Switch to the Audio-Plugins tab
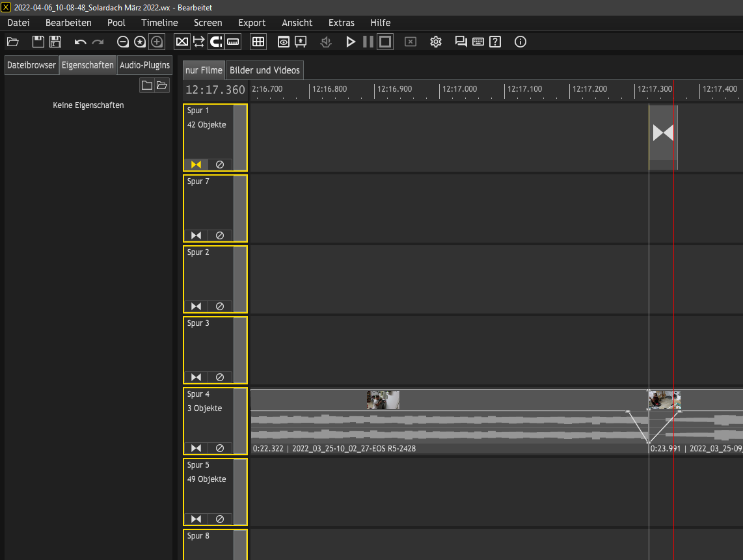Image resolution: width=743 pixels, height=560 pixels. coord(144,65)
